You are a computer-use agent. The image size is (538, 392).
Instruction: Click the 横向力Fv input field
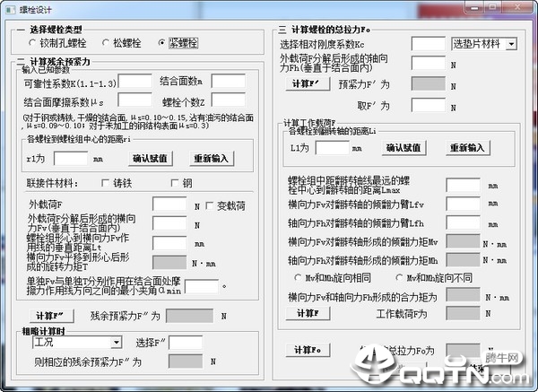click(169, 223)
